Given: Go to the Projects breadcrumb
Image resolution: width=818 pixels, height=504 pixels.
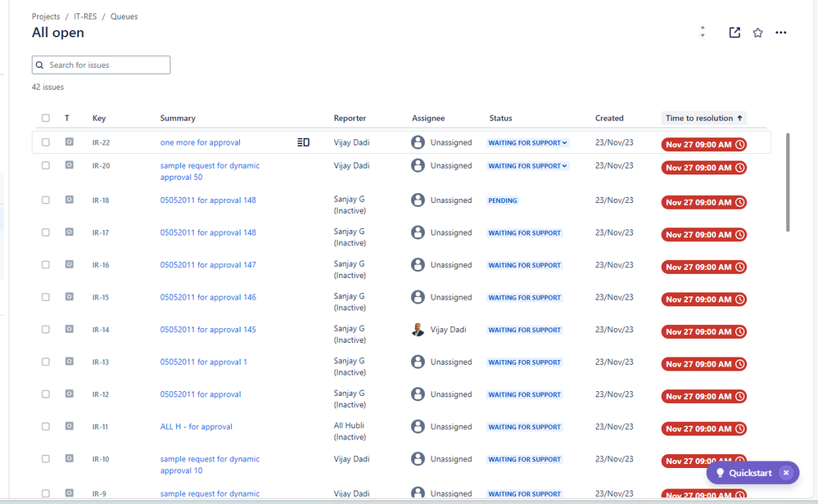Looking at the screenshot, I should 46,16.
